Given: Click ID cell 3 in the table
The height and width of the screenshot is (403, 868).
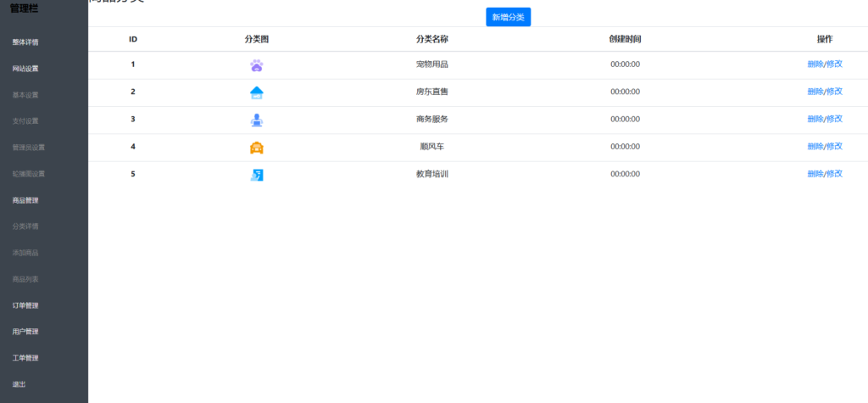Looking at the screenshot, I should point(133,119).
